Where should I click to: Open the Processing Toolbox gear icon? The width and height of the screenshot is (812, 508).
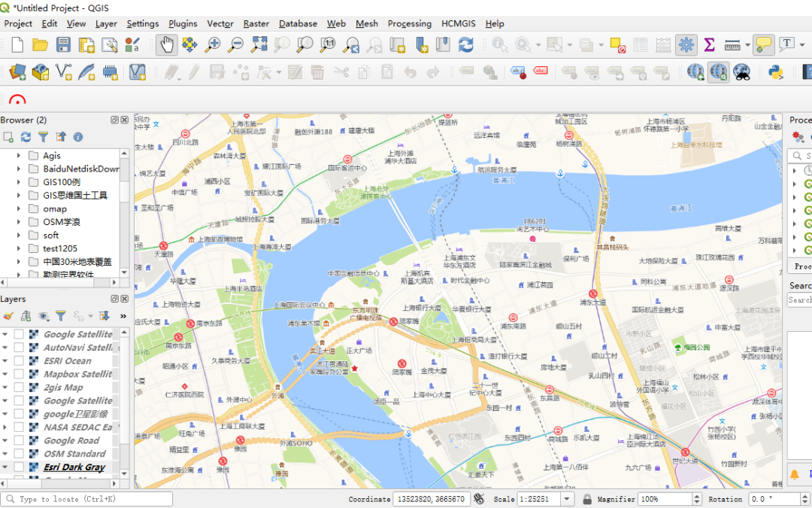[686, 45]
